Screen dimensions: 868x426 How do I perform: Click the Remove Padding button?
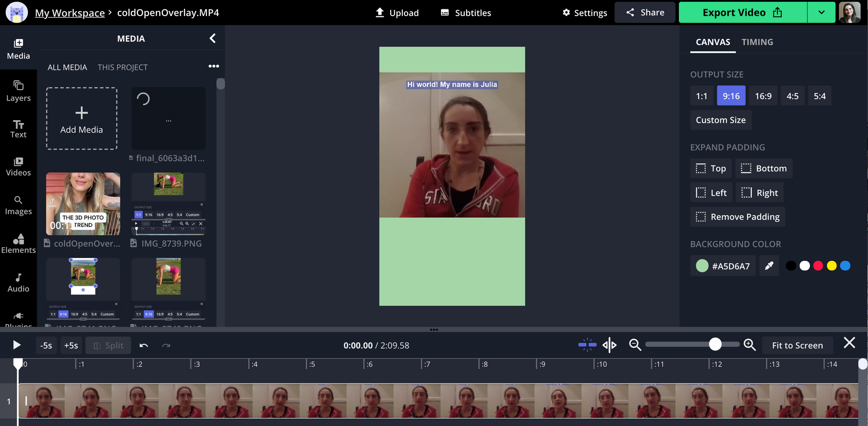[737, 217]
